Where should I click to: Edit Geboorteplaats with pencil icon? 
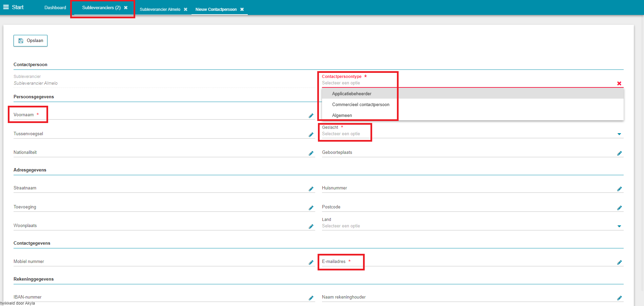coord(620,154)
